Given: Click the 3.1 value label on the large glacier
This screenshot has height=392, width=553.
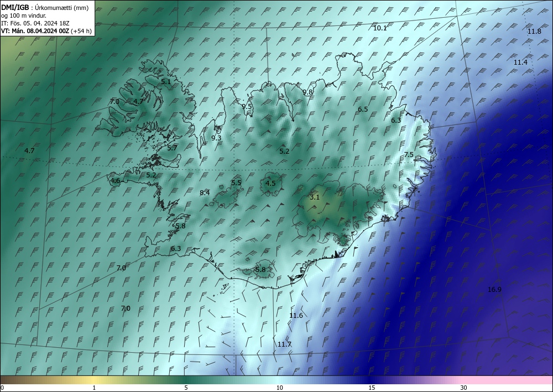Looking at the screenshot, I should [x=314, y=197].
